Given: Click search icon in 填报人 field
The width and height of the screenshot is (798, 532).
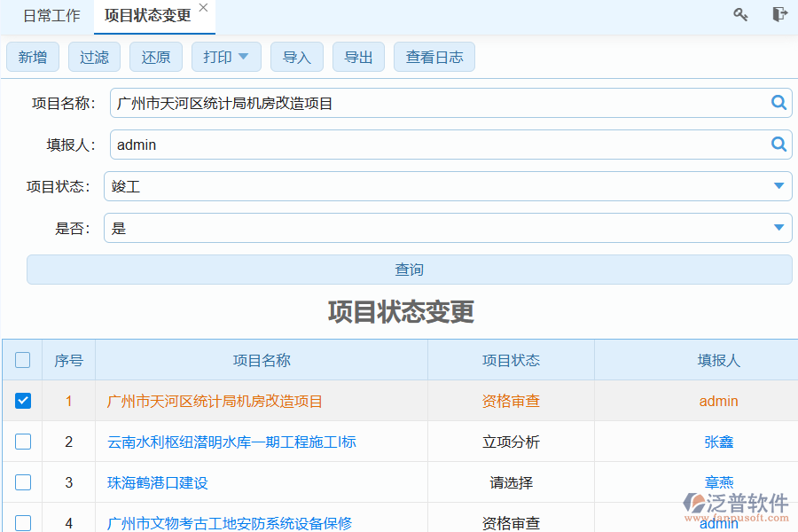Looking at the screenshot, I should [778, 144].
